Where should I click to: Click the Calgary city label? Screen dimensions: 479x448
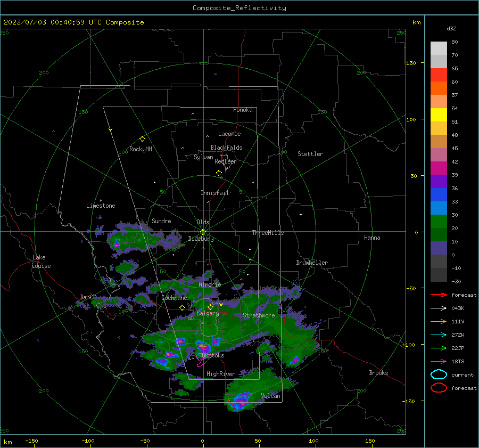click(208, 313)
